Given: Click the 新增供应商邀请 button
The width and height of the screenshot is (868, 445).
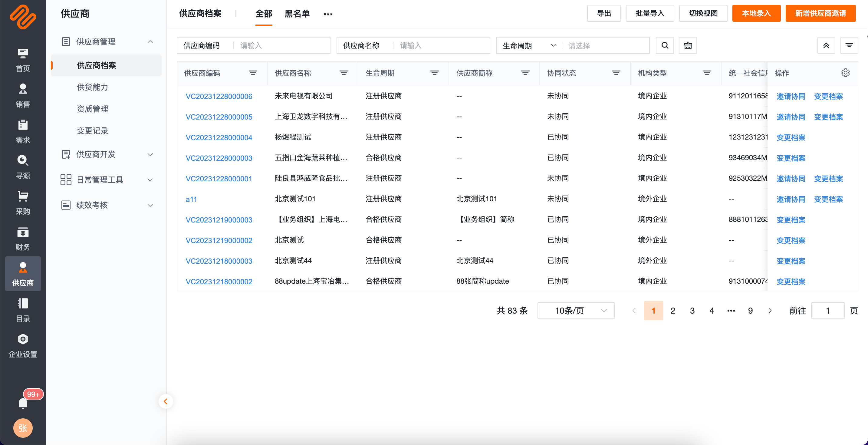Looking at the screenshot, I should (x=820, y=13).
